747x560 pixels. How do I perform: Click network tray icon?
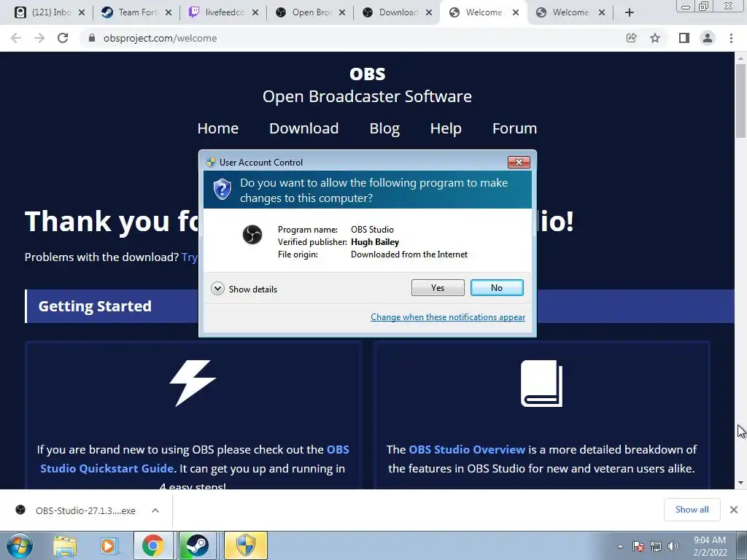click(x=656, y=546)
